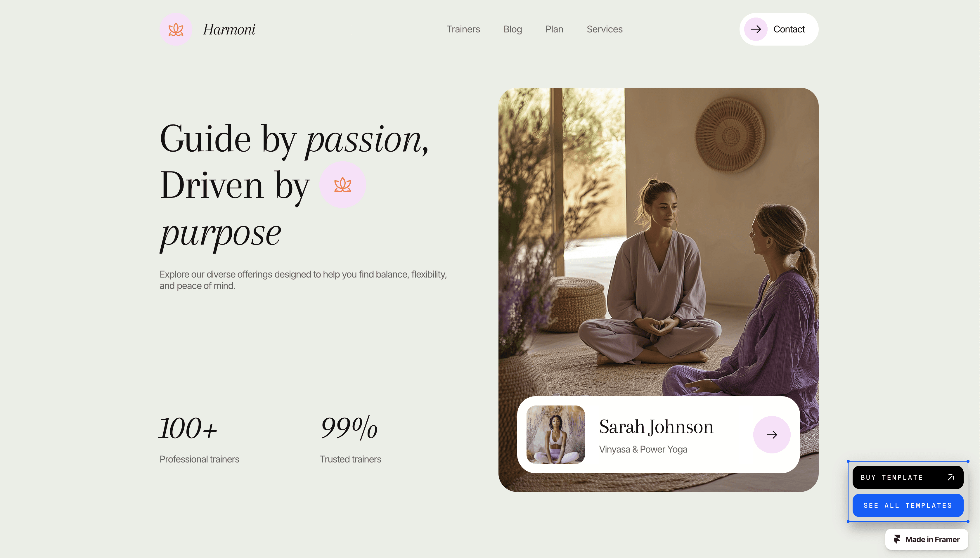The image size is (980, 558).
Task: Click the Buy Template button
Action: click(908, 477)
